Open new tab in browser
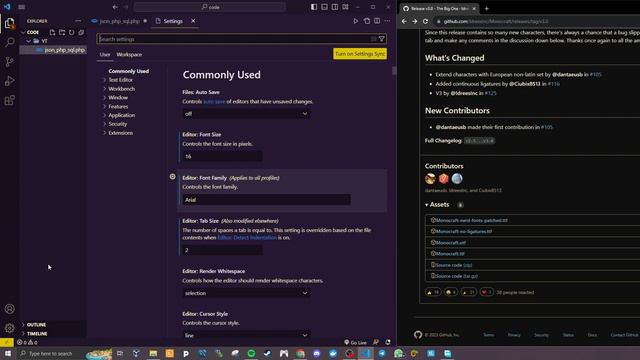The width and height of the screenshot is (640, 360). coord(487,8)
